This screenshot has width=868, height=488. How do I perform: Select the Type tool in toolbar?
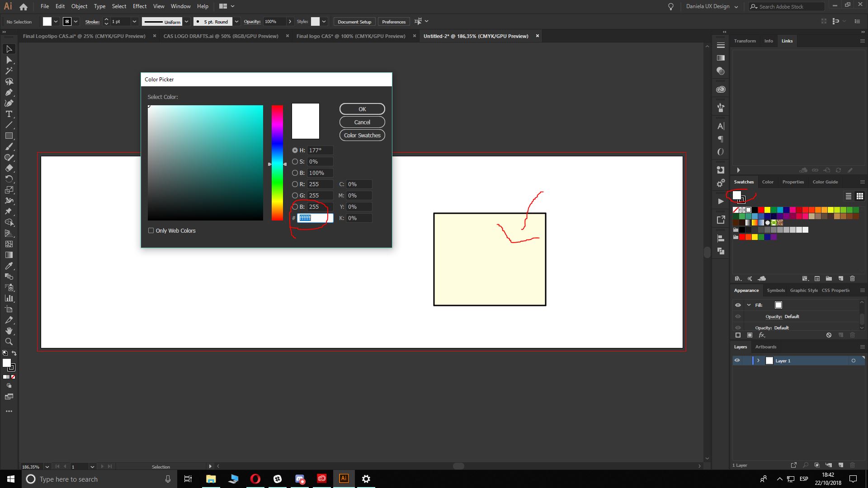tap(9, 114)
